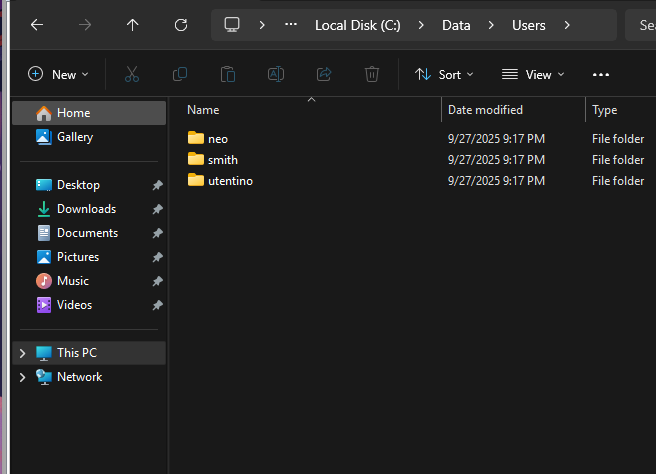Click the Up directory arrow
This screenshot has width=656, height=474.
(132, 25)
